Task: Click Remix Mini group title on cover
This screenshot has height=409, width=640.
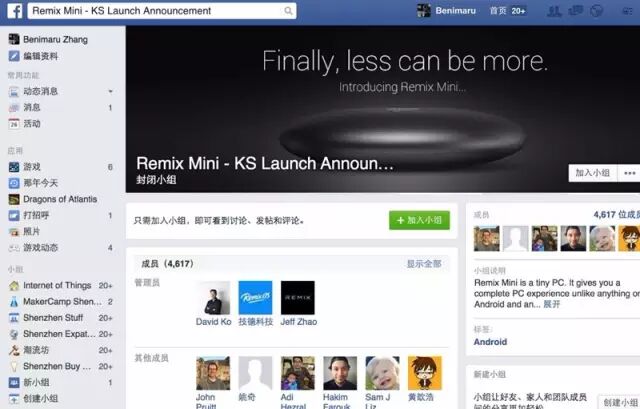Action: pyautogui.click(x=264, y=163)
